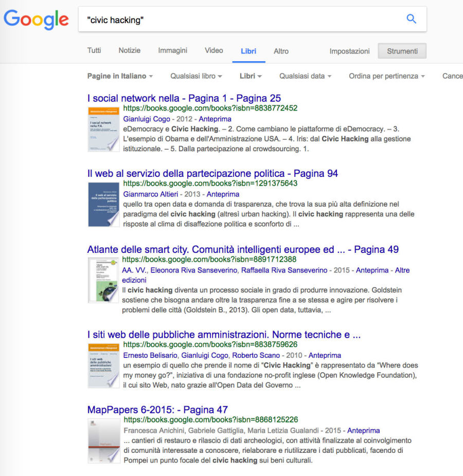Expand the Qualsiasi libro dropdown
This screenshot has width=463, height=476.
[196, 76]
